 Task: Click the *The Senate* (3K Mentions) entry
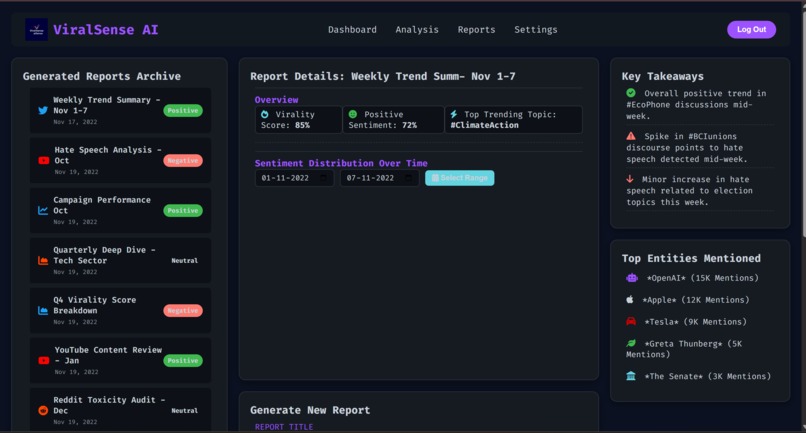click(x=699, y=376)
